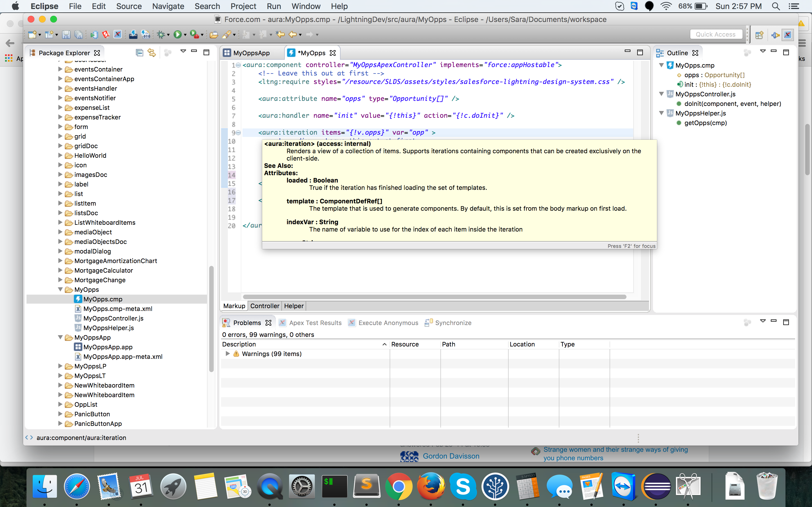Open the Source menu
The image size is (812, 507).
(129, 6)
